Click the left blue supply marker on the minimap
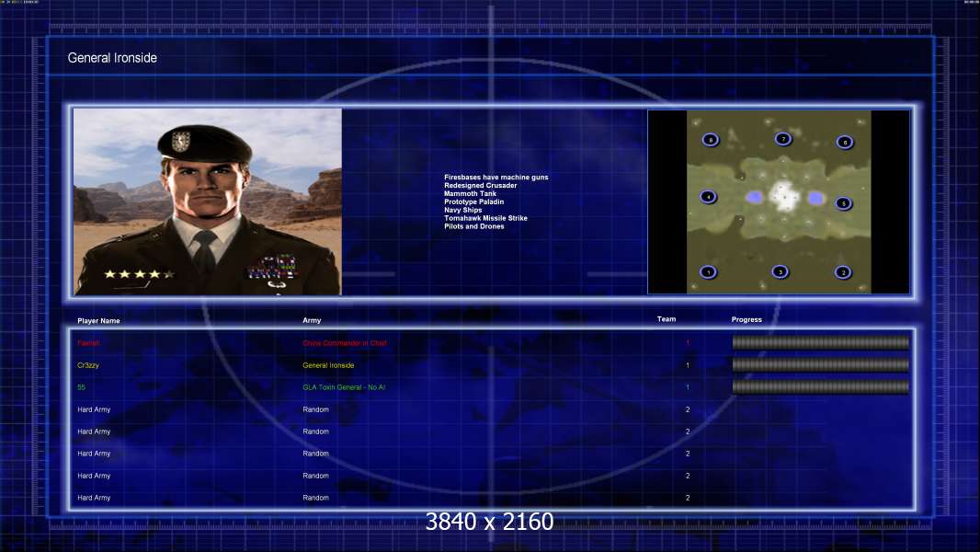 click(x=755, y=198)
